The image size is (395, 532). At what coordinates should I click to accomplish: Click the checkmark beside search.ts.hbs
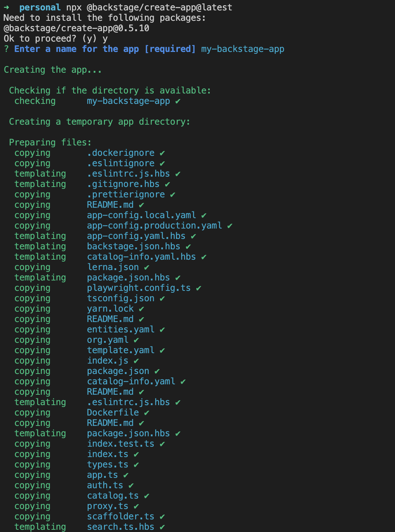pyautogui.click(x=162, y=527)
